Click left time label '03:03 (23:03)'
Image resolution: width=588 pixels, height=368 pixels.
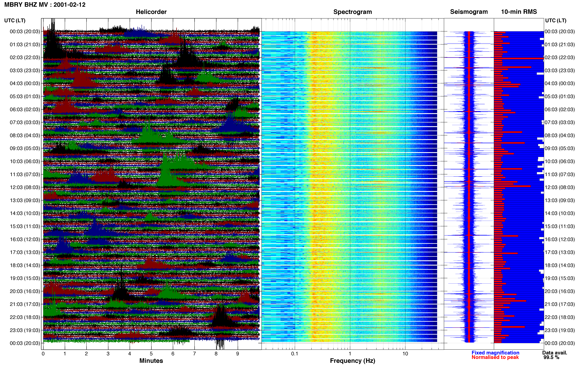[25, 70]
